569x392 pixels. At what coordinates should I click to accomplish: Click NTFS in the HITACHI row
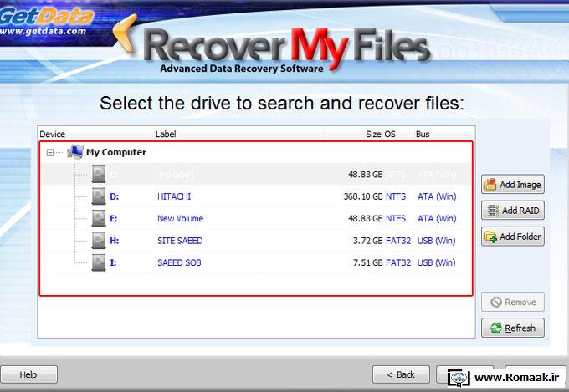[x=396, y=196]
